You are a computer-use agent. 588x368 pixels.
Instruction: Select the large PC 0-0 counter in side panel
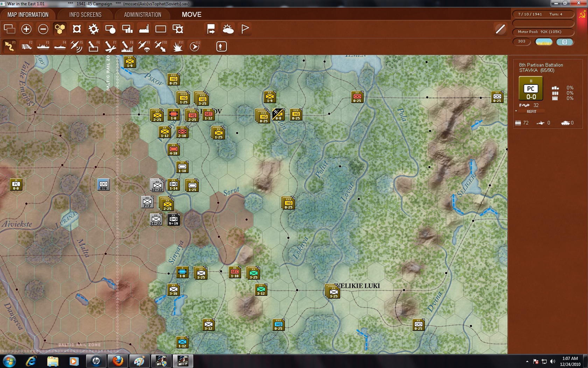click(x=531, y=88)
